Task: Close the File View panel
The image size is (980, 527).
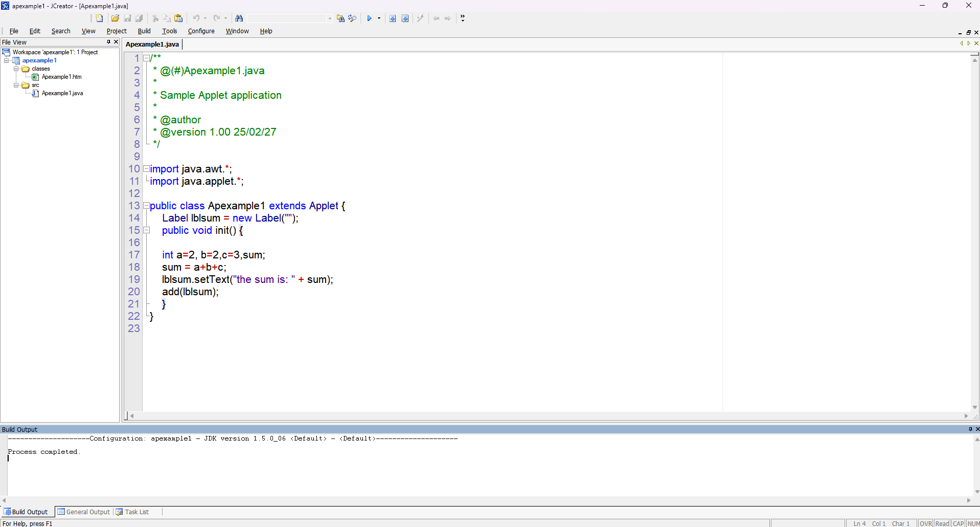Action: pyautogui.click(x=116, y=42)
